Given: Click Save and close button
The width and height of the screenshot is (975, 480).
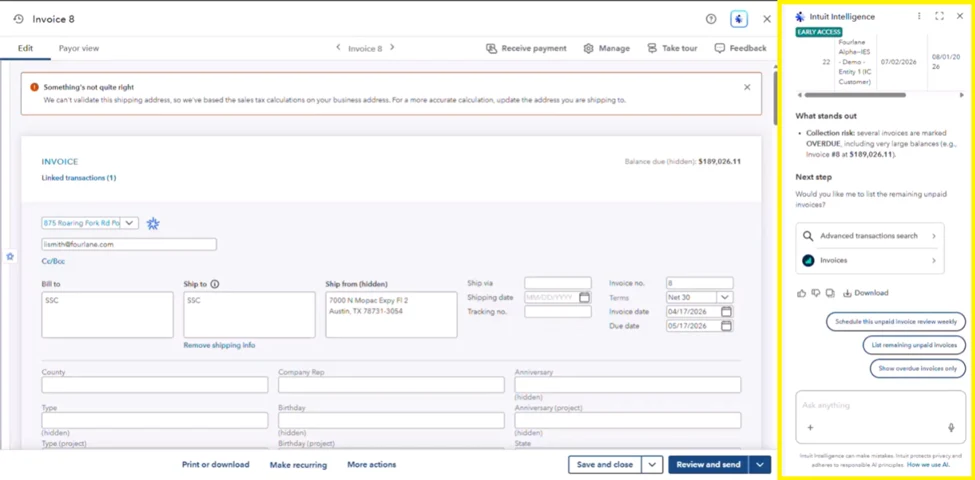Looking at the screenshot, I should 605,464.
